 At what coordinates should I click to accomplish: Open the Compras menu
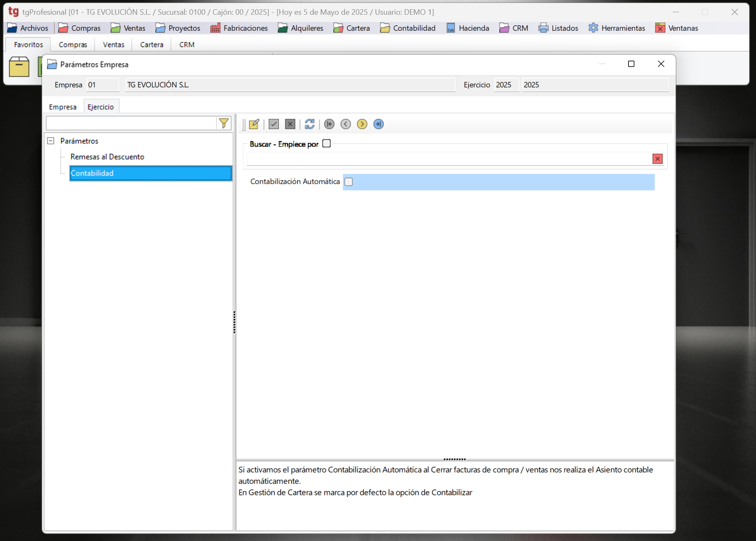[x=80, y=28]
